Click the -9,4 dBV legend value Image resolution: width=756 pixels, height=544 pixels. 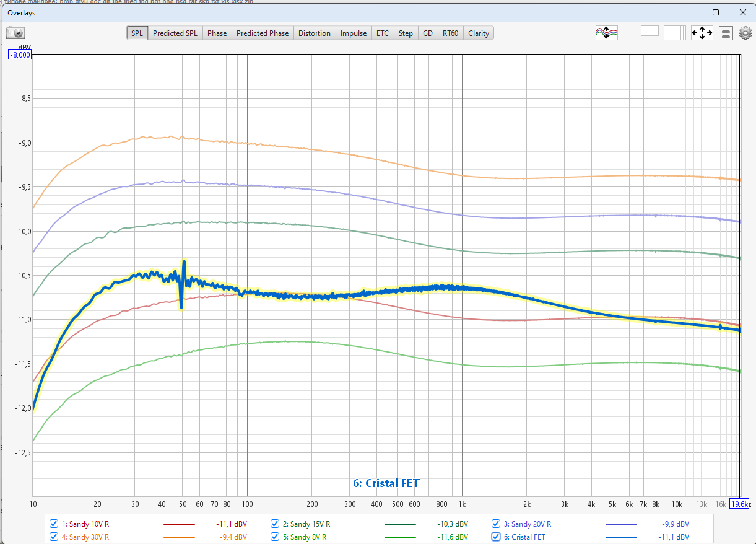(x=233, y=537)
